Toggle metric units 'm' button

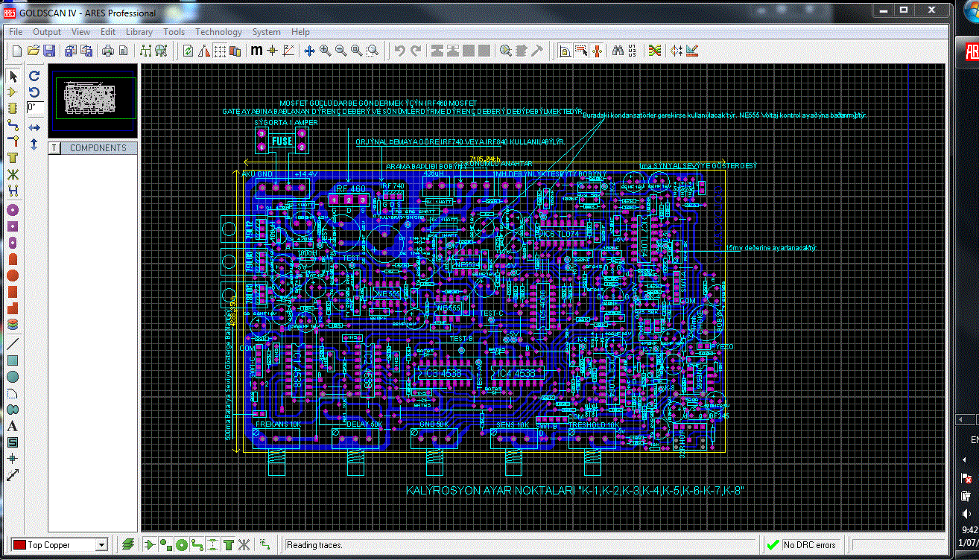(x=256, y=51)
